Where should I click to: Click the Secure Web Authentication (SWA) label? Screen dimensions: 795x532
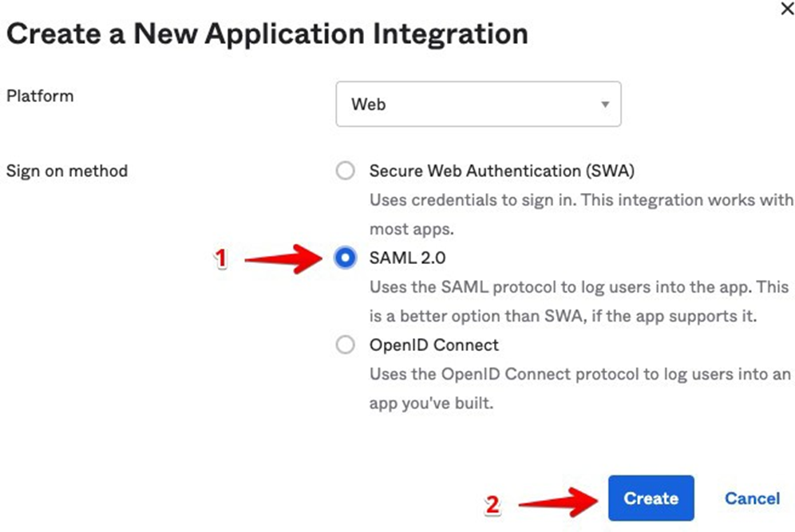point(501,171)
